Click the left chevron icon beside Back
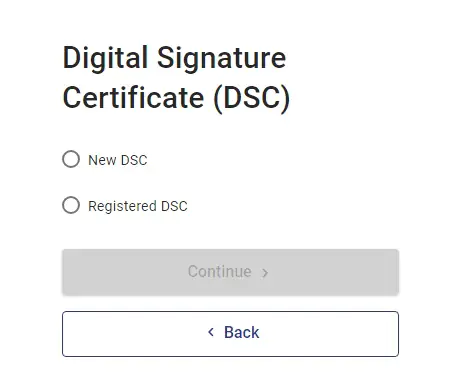The height and width of the screenshot is (380, 475). (x=211, y=332)
